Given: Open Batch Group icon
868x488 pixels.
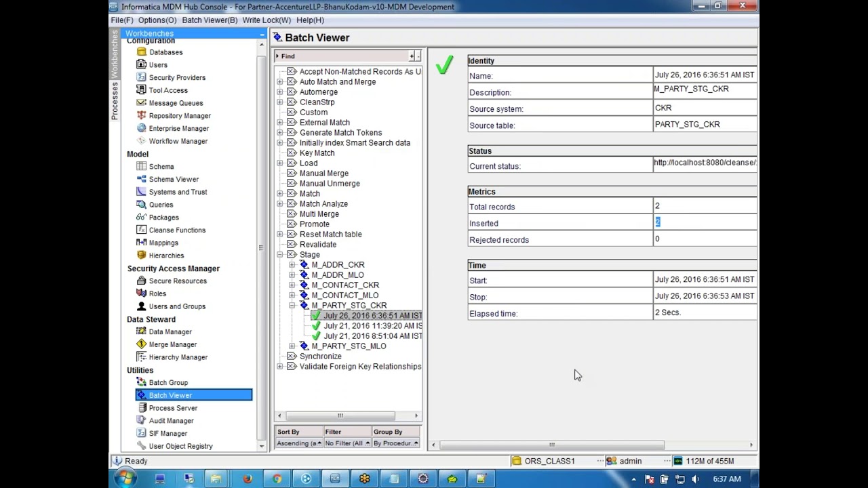Looking at the screenshot, I should 141,382.
